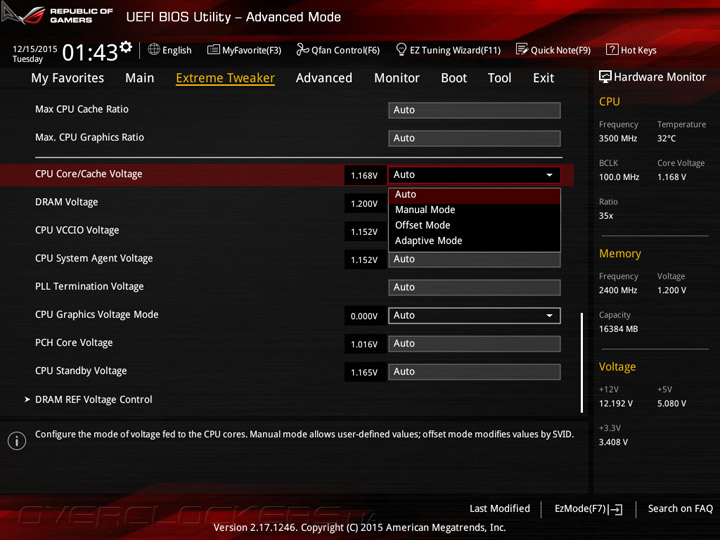Viewport: 720px width, 540px height.
Task: Open Quick Note(F9)
Action: coord(561,50)
